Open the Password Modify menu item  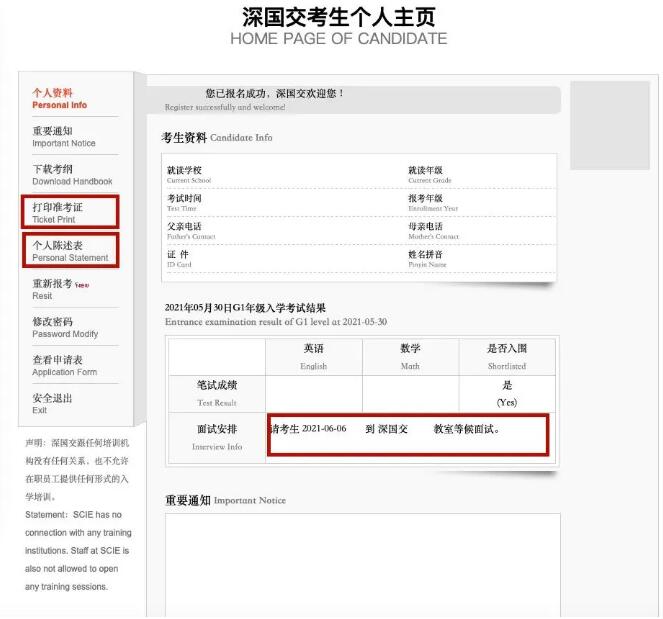pos(65,327)
